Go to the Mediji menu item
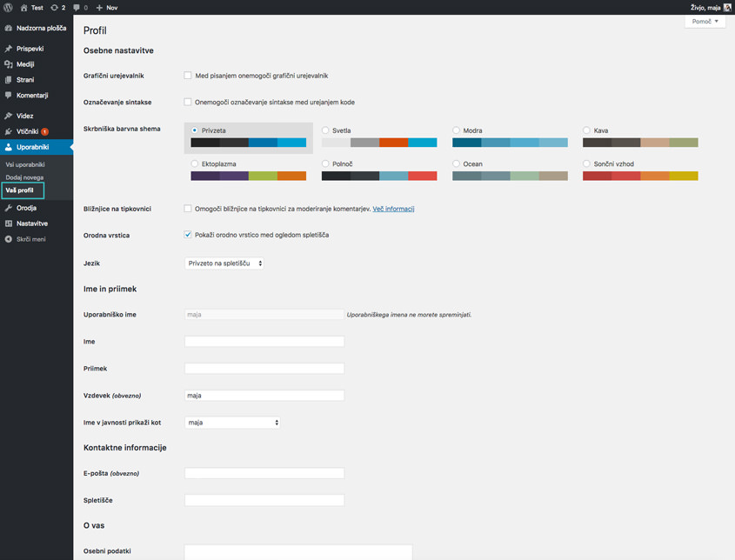This screenshot has width=735, height=560. pos(37,64)
